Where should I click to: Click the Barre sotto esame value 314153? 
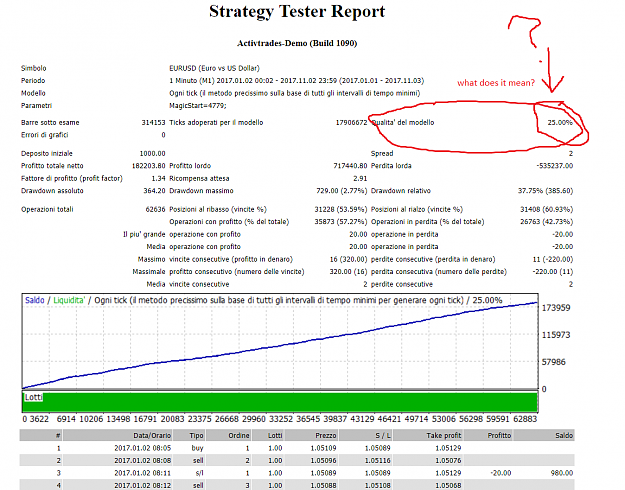(153, 122)
